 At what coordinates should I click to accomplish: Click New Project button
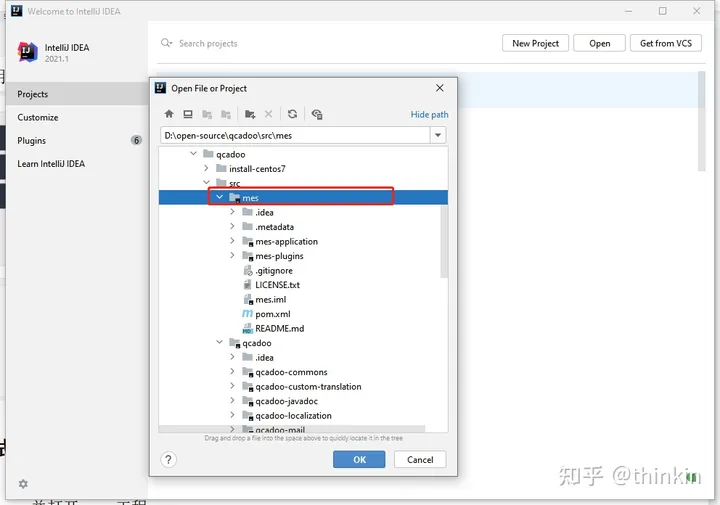535,43
